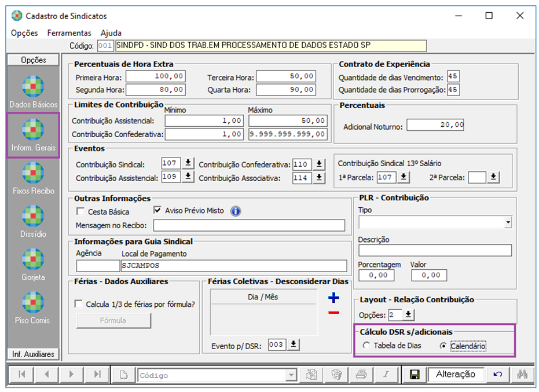Screen dimensions: 539x392
Task: Click the sindicato name field SINDPD
Action: click(x=271, y=46)
